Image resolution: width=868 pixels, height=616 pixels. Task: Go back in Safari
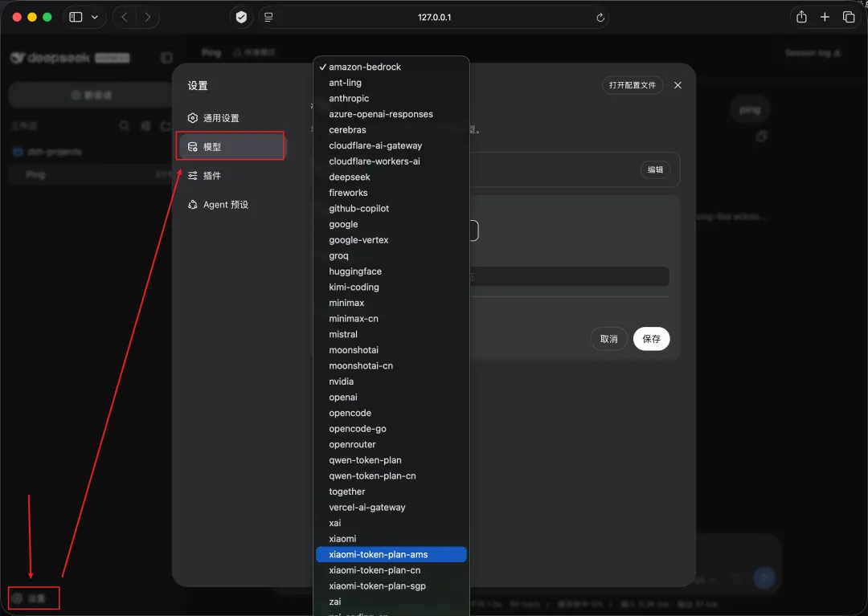point(125,17)
